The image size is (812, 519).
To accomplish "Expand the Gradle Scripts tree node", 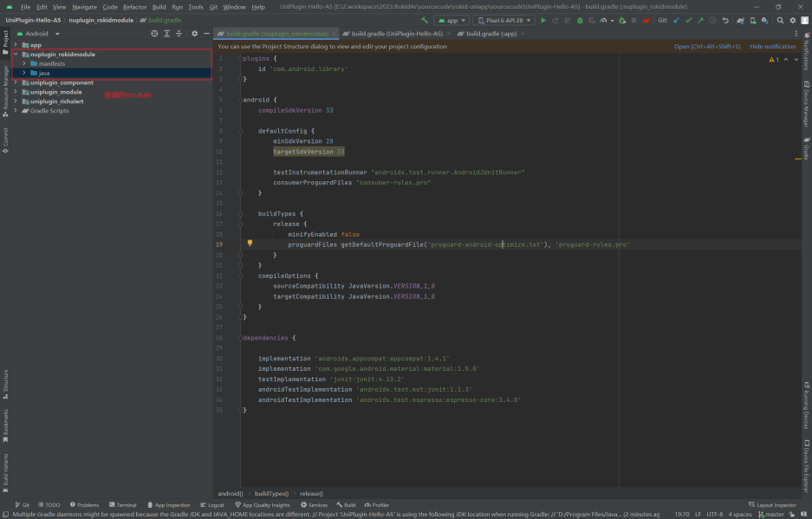I will coord(16,110).
